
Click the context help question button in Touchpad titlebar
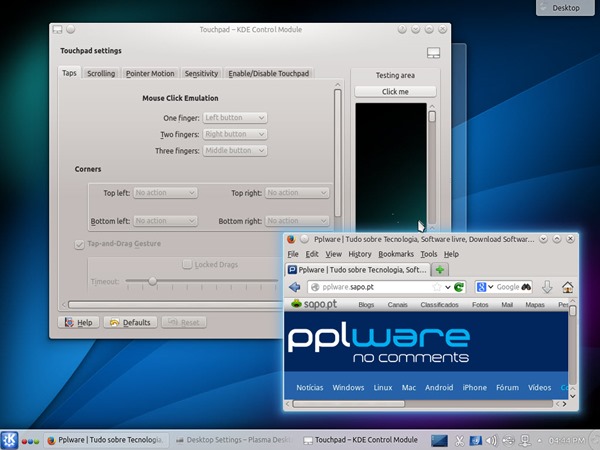coord(402,29)
